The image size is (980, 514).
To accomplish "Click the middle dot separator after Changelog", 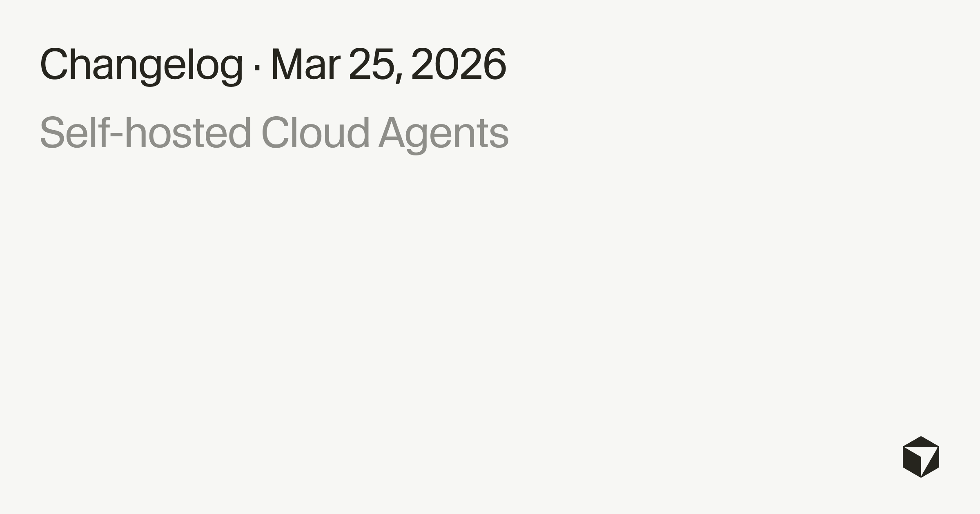I will pos(257,67).
